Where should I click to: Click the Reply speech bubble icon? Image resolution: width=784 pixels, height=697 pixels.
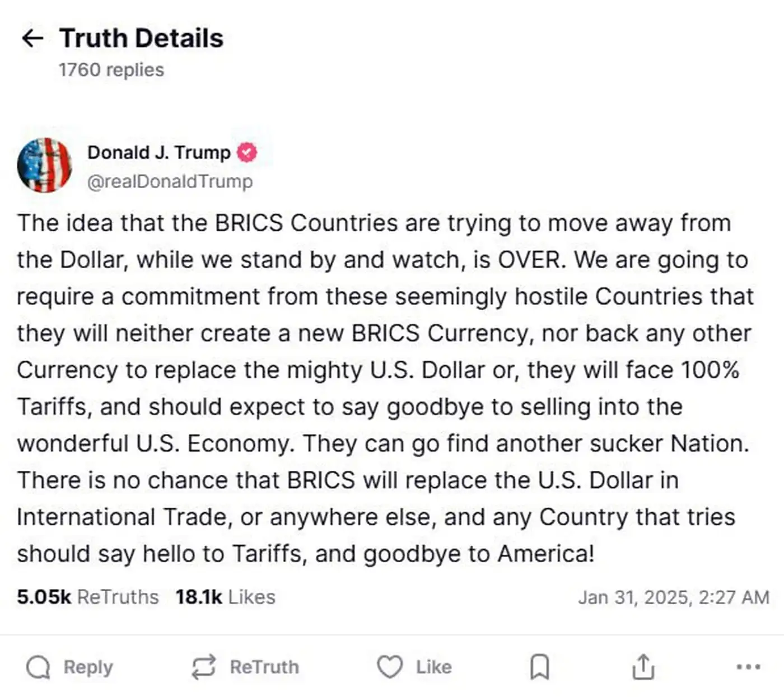[38, 667]
